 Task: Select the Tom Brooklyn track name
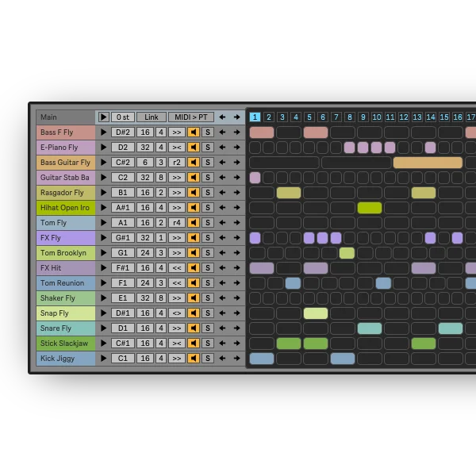tap(66, 253)
